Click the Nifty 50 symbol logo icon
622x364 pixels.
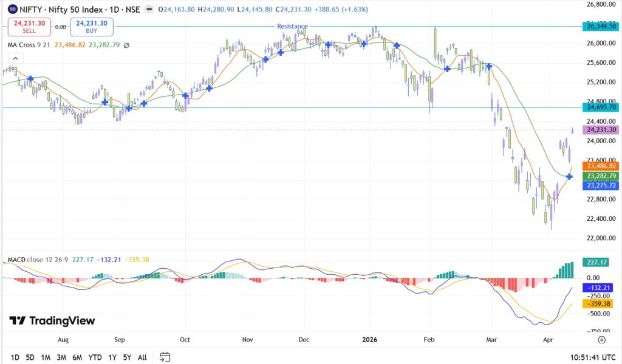point(12,10)
